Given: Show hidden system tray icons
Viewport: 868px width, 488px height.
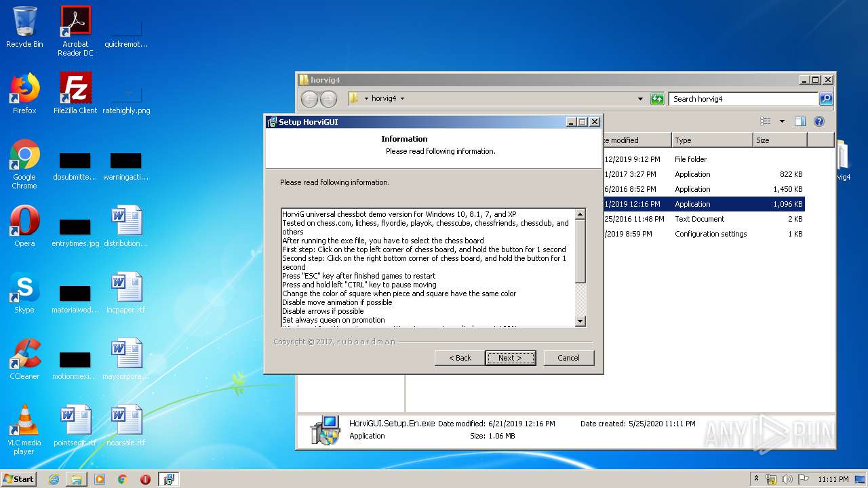Looking at the screenshot, I should click(756, 479).
